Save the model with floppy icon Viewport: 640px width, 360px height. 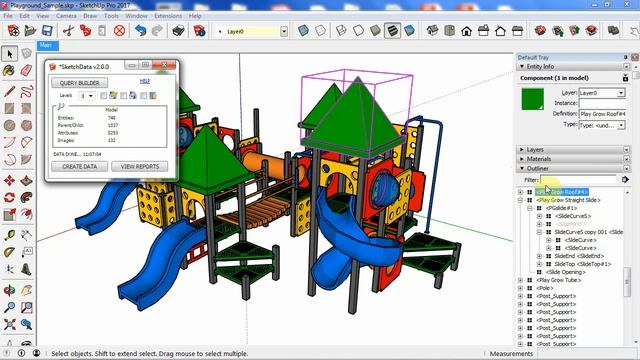47,31
